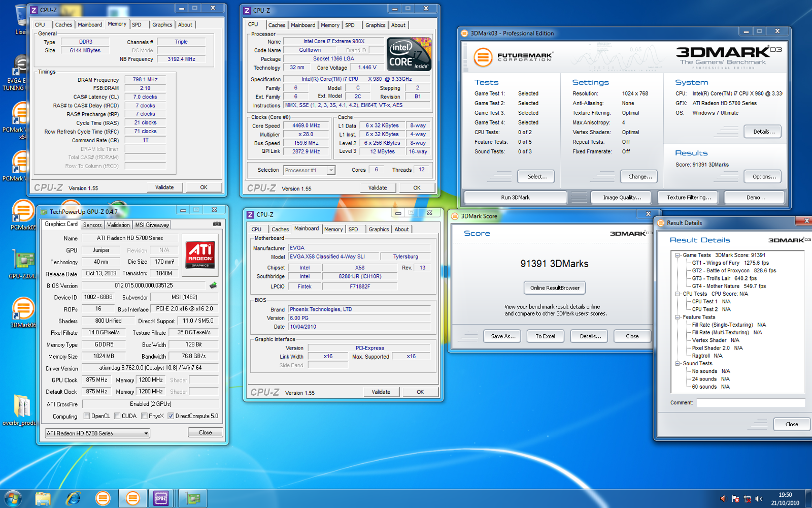Screen dimensions: 812x508
Task: Uncheck the DirectCompute 5.0 checkbox
Action: pos(171,416)
